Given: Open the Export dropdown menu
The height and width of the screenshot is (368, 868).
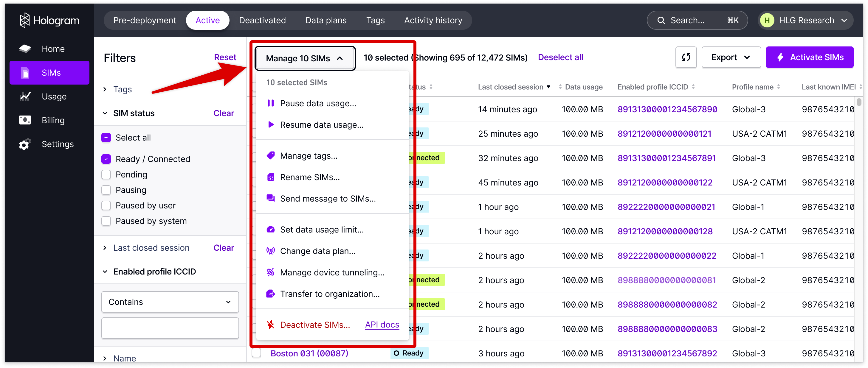Looking at the screenshot, I should pyautogui.click(x=731, y=57).
